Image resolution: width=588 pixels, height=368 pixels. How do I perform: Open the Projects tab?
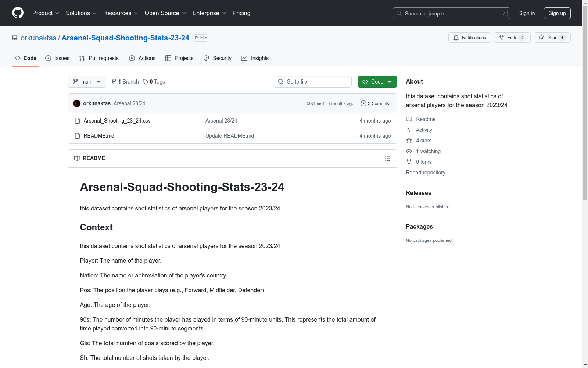179,58
